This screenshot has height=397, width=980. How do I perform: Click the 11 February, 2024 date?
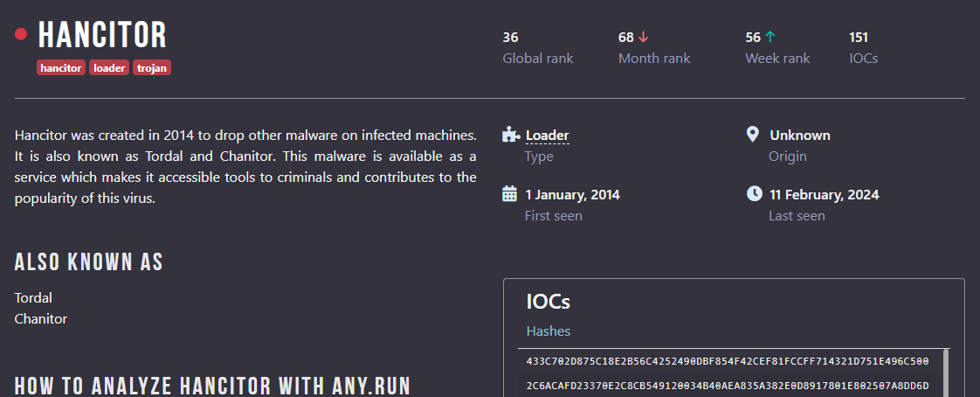825,195
